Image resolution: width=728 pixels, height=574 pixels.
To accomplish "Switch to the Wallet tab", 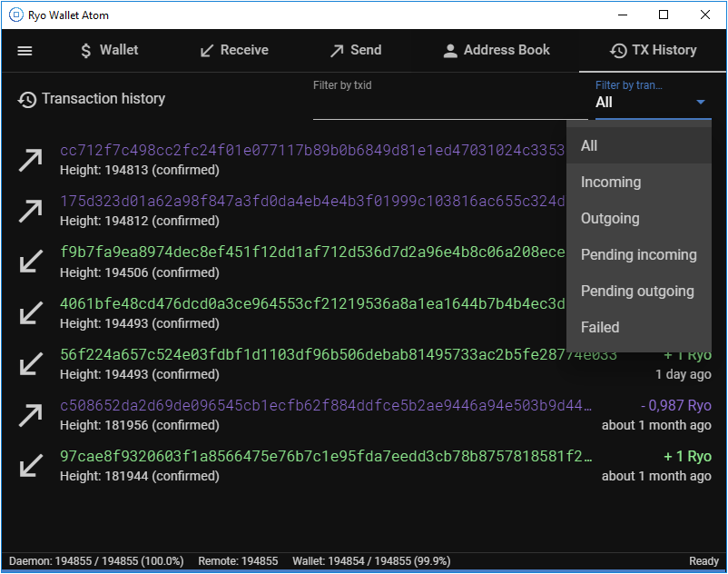I will tap(109, 50).
